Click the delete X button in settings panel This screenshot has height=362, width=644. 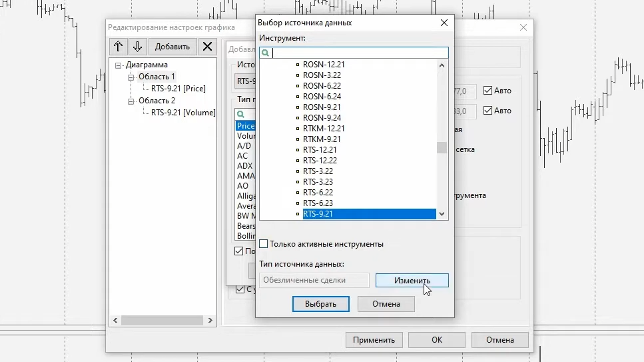click(208, 46)
